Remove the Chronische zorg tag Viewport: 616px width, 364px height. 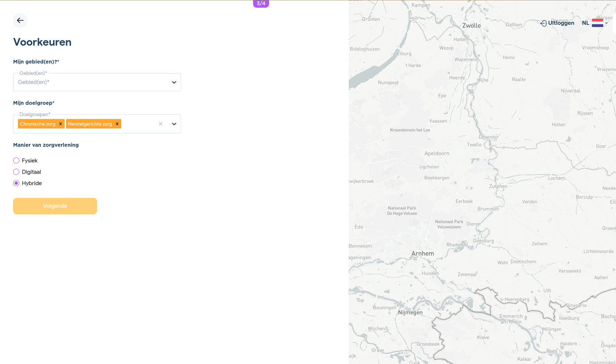point(61,124)
